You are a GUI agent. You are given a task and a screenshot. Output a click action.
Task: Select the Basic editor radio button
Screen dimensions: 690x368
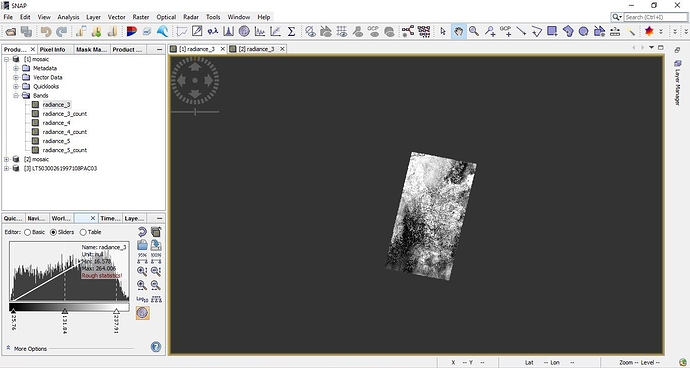[27, 232]
